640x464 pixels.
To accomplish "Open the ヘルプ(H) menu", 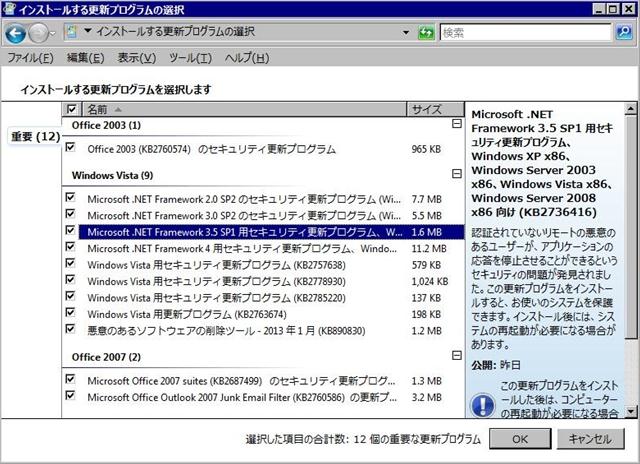I will [x=247, y=58].
